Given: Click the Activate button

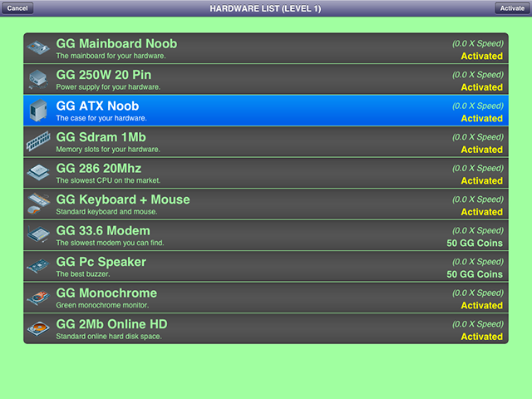Looking at the screenshot, I should click(x=512, y=8).
